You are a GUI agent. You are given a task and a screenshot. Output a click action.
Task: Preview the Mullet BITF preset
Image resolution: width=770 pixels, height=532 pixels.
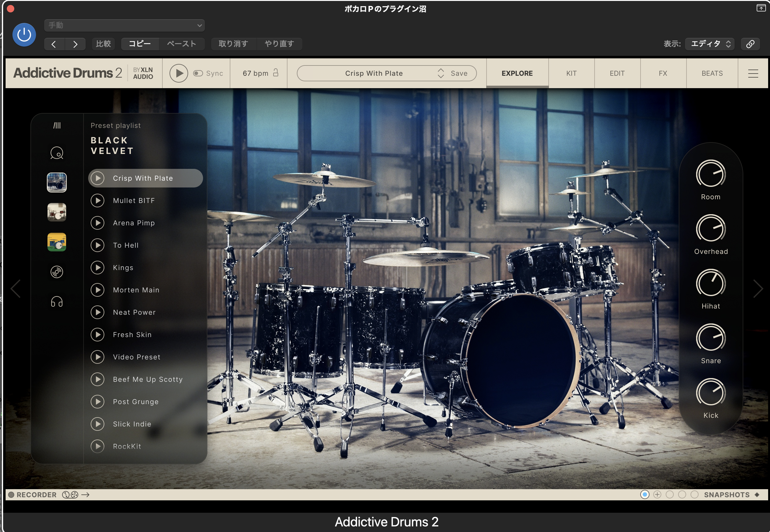pos(97,200)
